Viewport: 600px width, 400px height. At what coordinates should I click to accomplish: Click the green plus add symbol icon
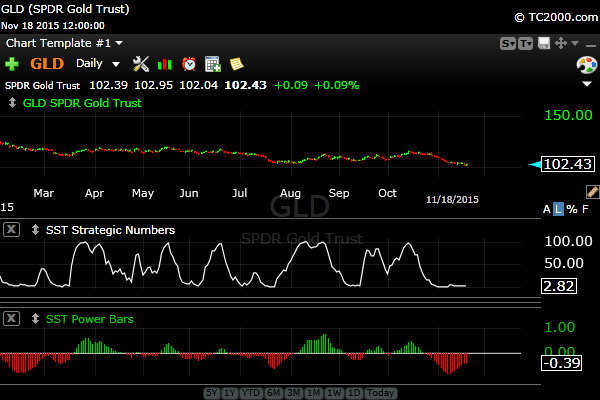(x=12, y=63)
